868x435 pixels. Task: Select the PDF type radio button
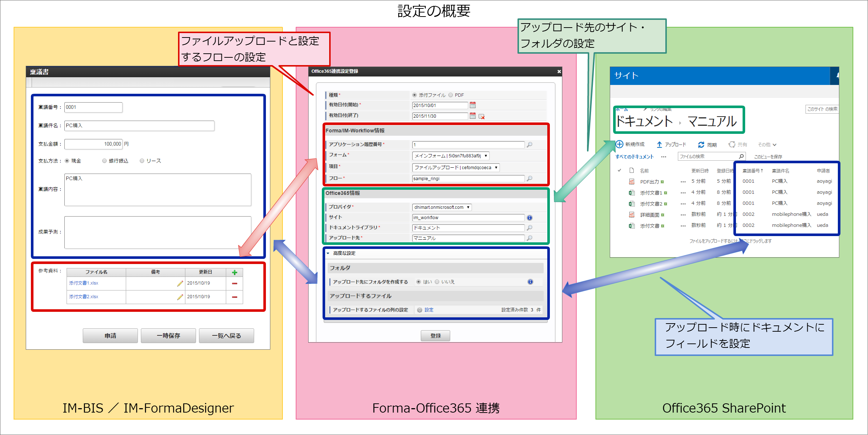point(451,95)
